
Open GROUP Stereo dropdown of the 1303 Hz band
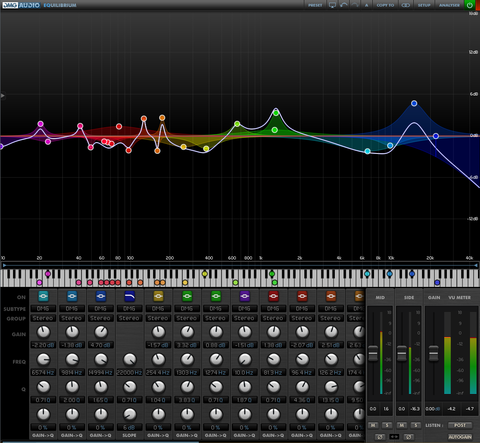(187, 318)
